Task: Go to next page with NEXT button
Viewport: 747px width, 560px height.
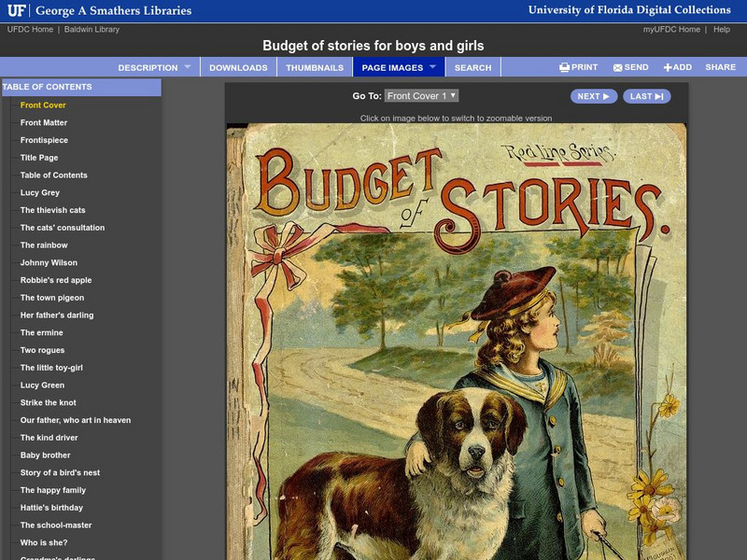Action: (x=593, y=96)
